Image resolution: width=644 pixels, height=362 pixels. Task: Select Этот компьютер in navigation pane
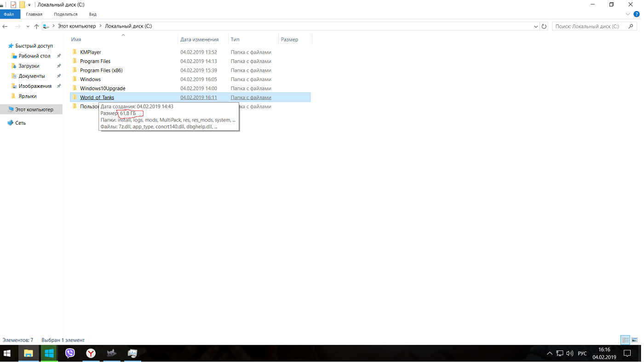[34, 109]
